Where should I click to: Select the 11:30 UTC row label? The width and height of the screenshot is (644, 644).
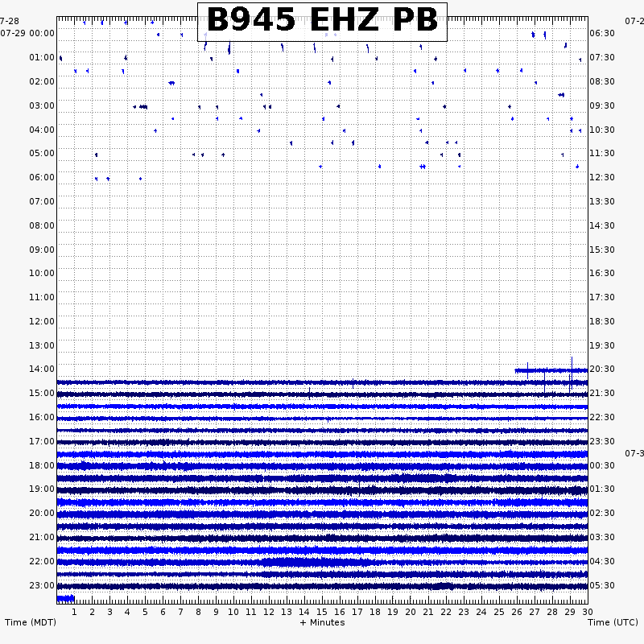pos(602,153)
